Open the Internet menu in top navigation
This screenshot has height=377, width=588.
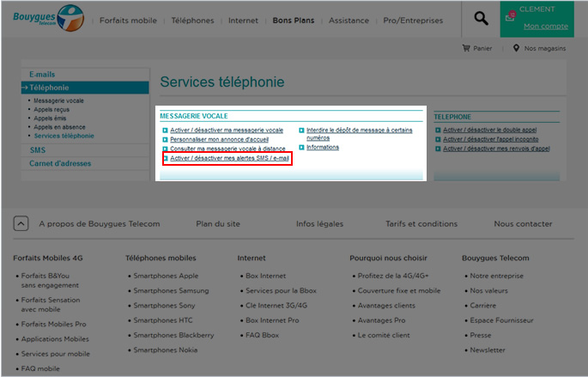[x=243, y=21]
